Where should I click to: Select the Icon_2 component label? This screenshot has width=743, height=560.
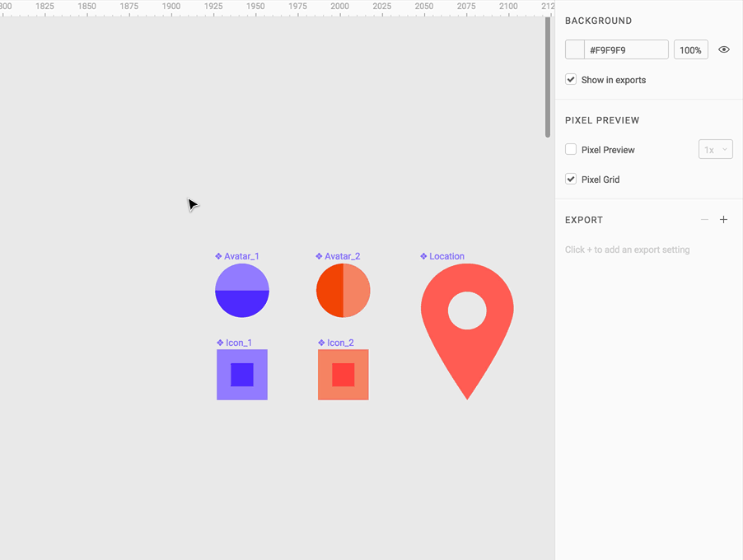point(335,343)
